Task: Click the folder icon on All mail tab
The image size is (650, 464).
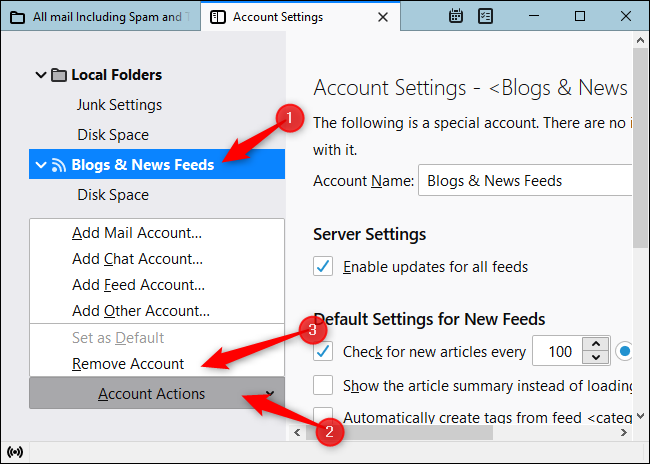Action: click(17, 17)
